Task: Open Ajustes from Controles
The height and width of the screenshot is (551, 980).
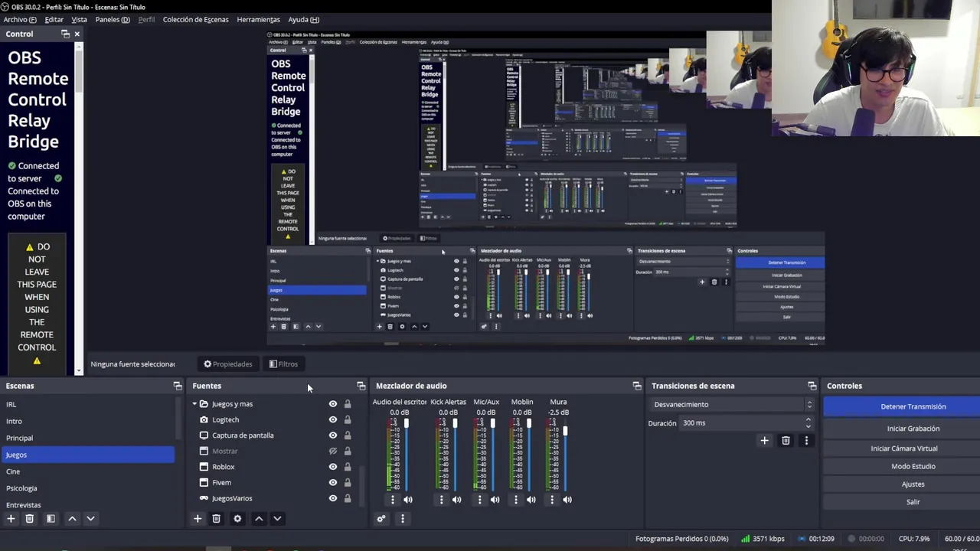Action: coord(902,484)
